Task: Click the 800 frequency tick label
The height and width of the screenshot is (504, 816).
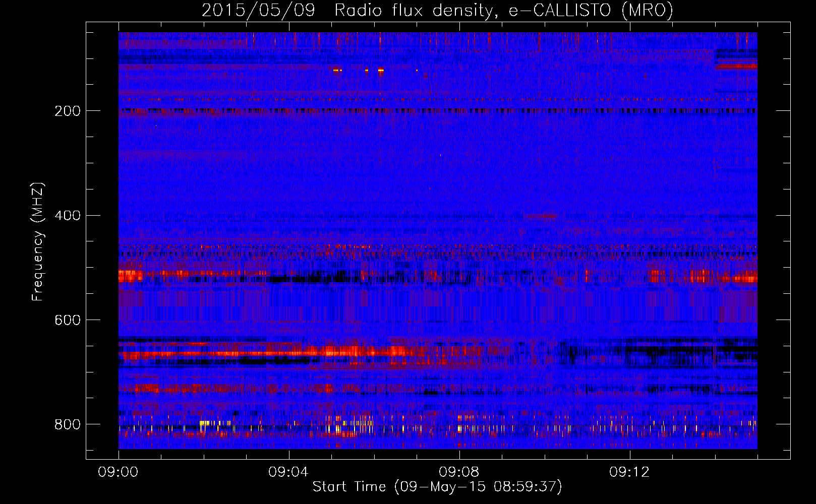Action: [67, 424]
